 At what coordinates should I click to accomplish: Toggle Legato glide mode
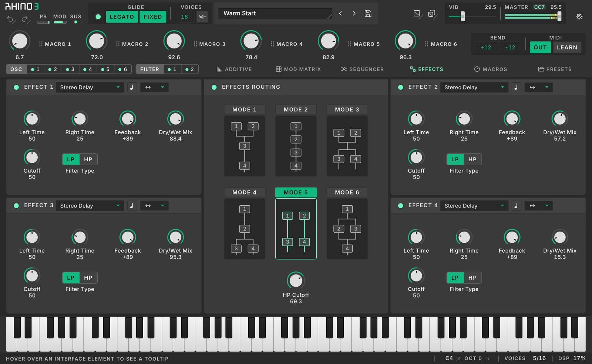tap(122, 17)
